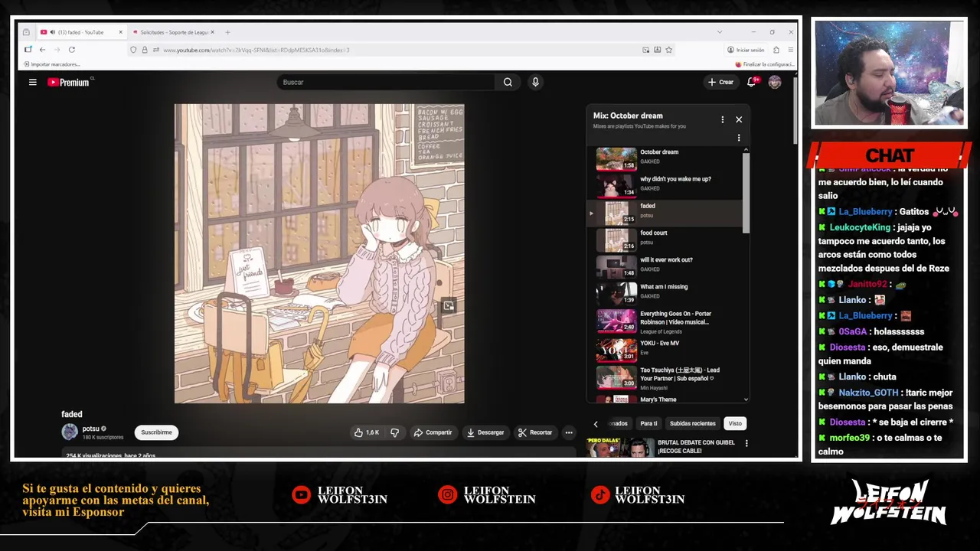Screen dimensions: 980x551
Task: Open options for BRUTAL DEBATE video
Action: (x=746, y=443)
